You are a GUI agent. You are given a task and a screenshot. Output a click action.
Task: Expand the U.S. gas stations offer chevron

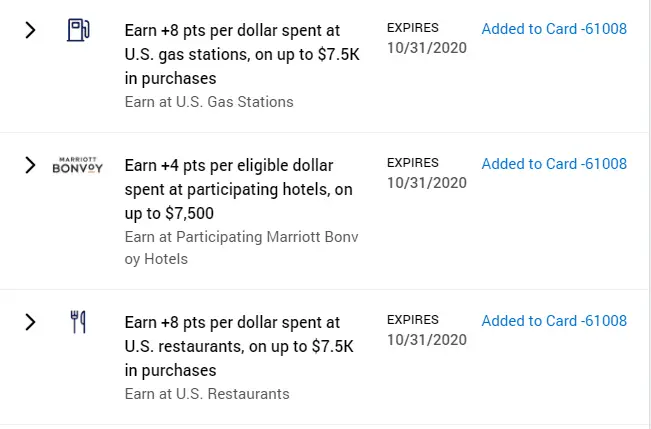pyautogui.click(x=30, y=30)
